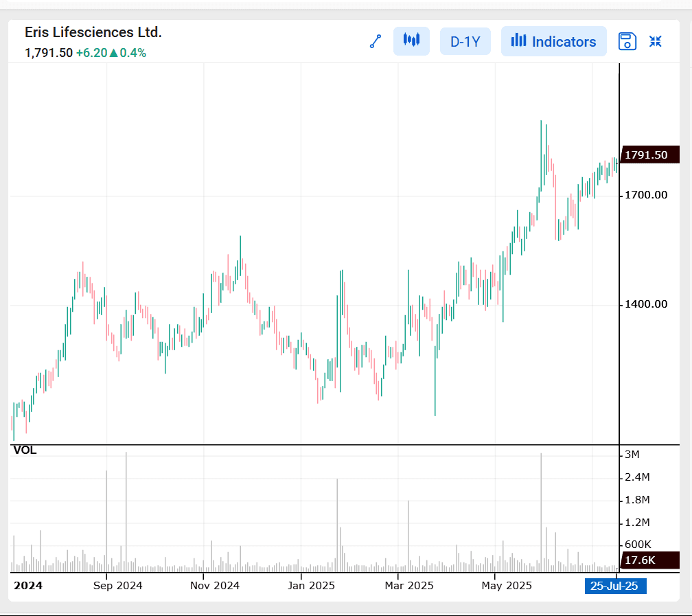Click the Jan 2025 axis label
Screen dimensions: 692x616
(311, 586)
